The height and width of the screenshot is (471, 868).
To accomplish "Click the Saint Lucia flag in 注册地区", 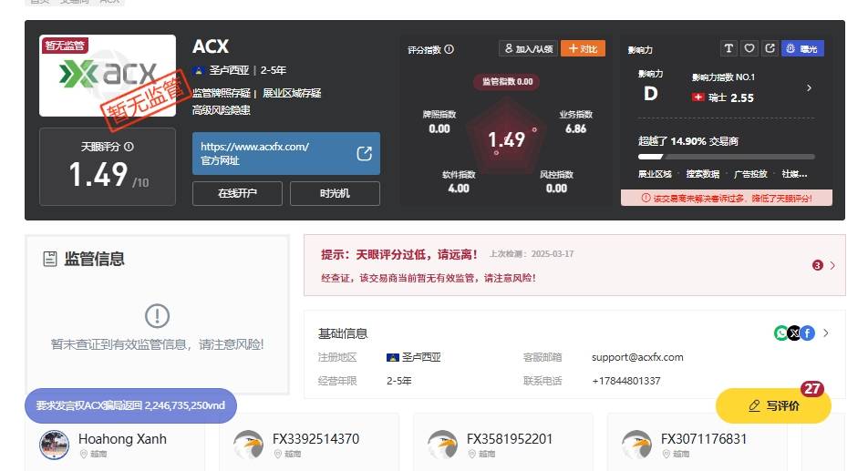I will 392,358.
